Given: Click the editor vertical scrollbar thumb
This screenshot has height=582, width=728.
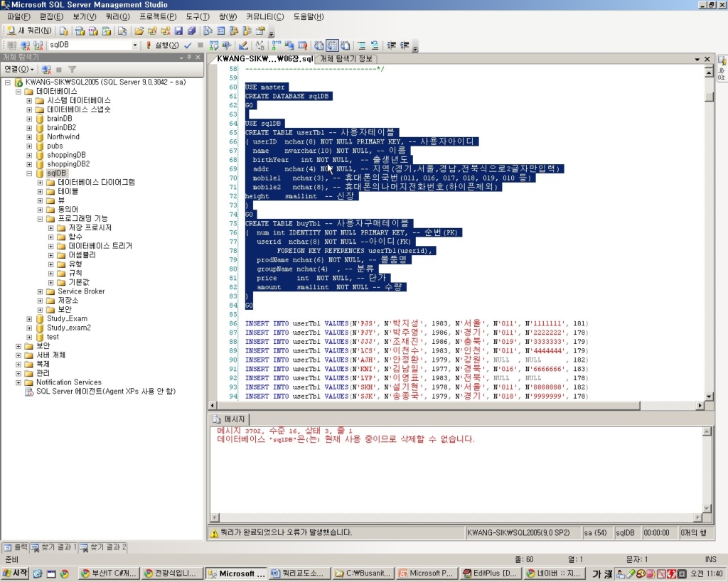Looking at the screenshot, I should [x=709, y=97].
